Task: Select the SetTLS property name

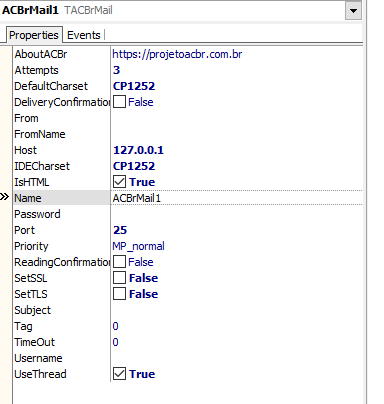Action: pos(31,294)
